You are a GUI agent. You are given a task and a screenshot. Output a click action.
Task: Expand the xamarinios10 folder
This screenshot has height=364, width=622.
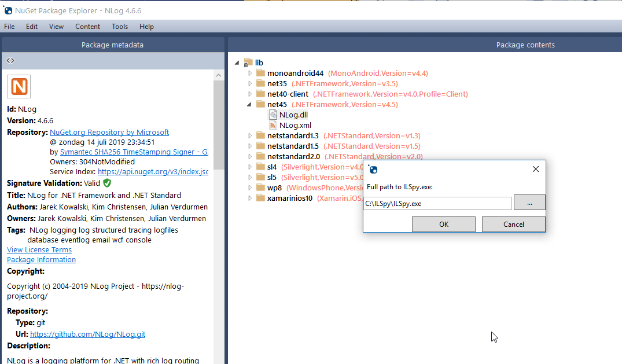click(249, 198)
